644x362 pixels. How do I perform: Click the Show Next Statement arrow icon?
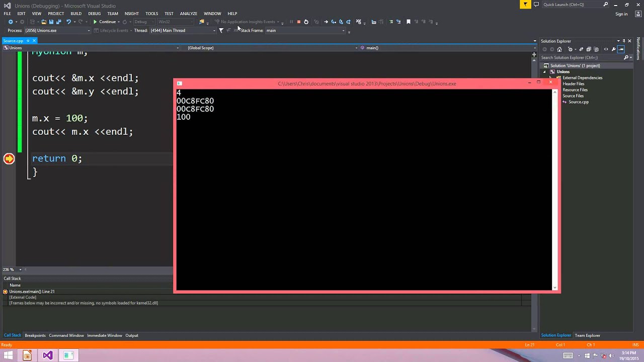[x=326, y=22]
